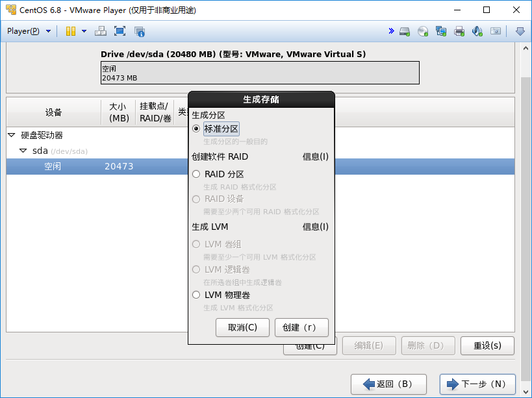This screenshot has width=532, height=398.
Task: Click 信息(I) next to 创建软件 RAID
Action: 316,156
